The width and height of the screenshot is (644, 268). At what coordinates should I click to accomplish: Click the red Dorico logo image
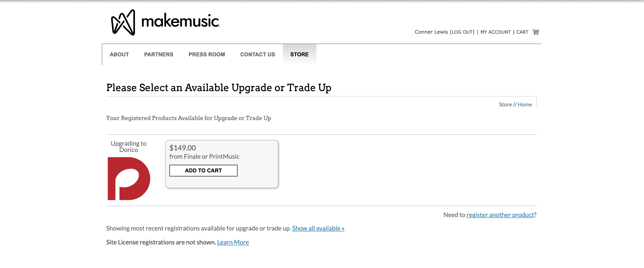click(129, 179)
